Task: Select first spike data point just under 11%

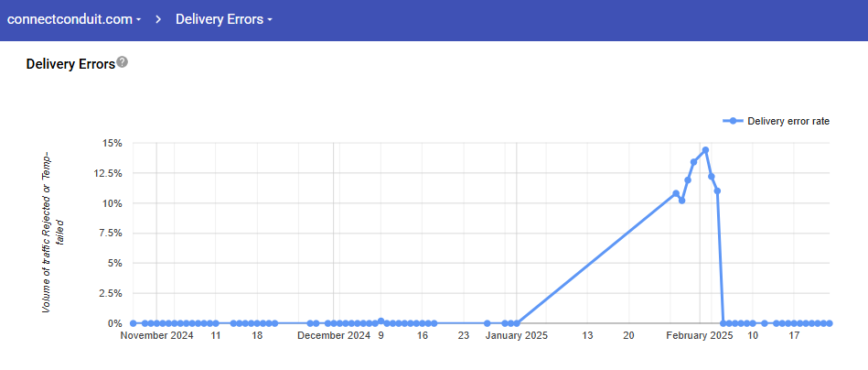Action: click(x=676, y=193)
